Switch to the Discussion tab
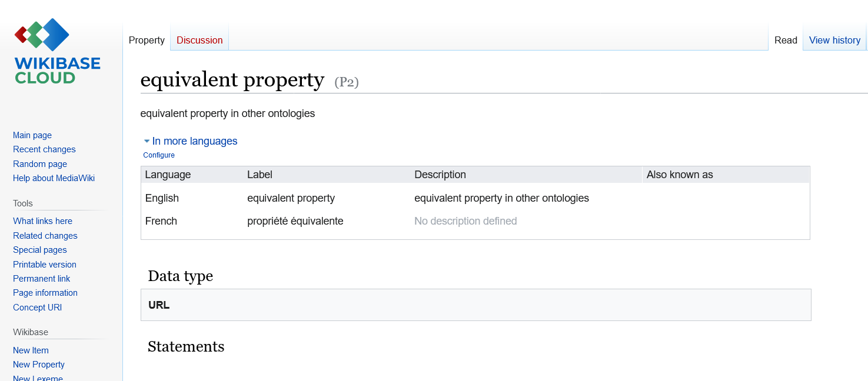 pos(199,40)
